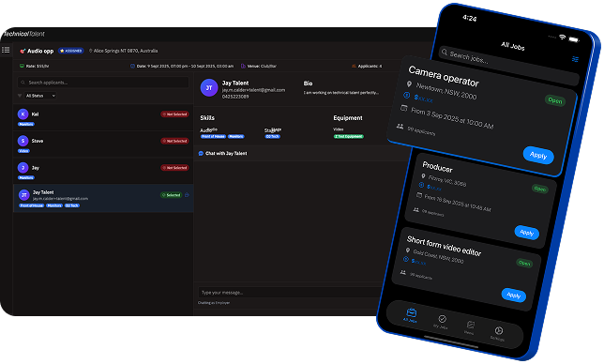Open the hamburger sidebar menu

tap(6, 50)
